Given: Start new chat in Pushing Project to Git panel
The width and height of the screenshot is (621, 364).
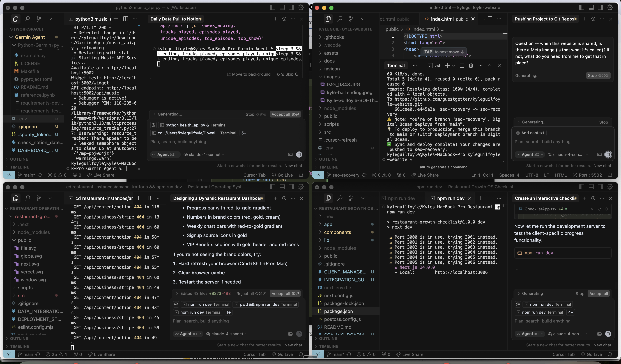Looking at the screenshot, I should (585, 19).
